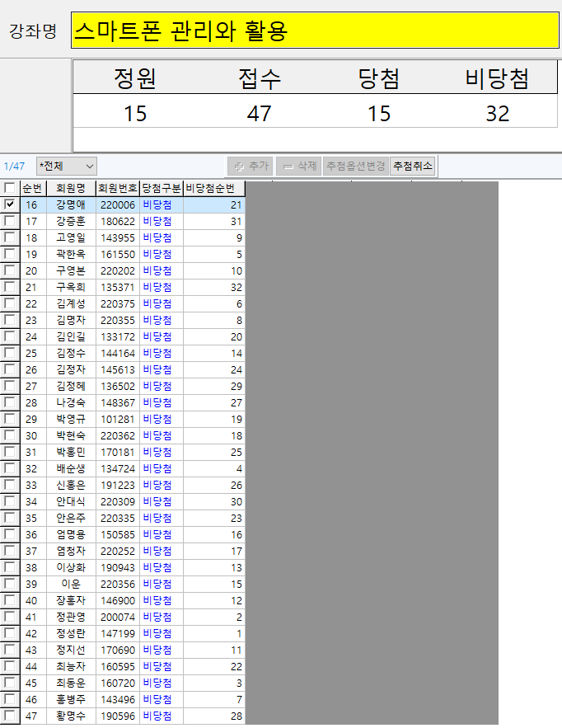Image resolution: width=562 pixels, height=728 pixels.
Task: Select the name 안대식
Action: pyautogui.click(x=71, y=501)
